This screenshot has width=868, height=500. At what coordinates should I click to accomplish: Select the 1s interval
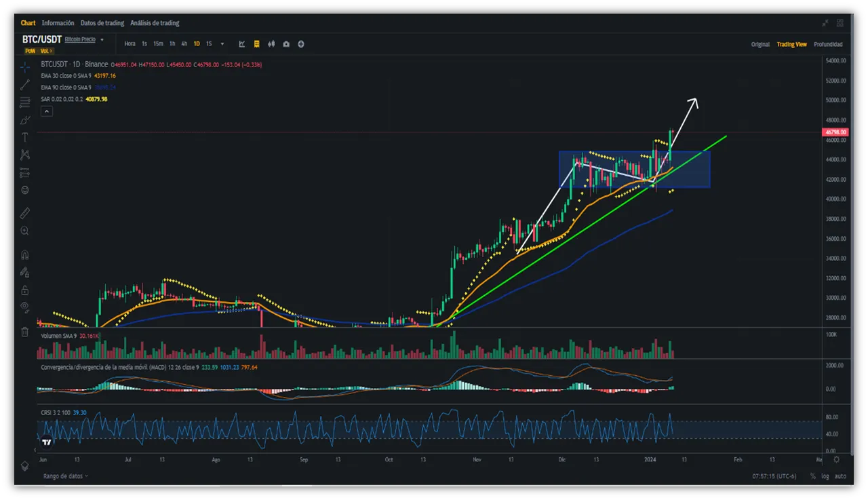click(x=144, y=44)
